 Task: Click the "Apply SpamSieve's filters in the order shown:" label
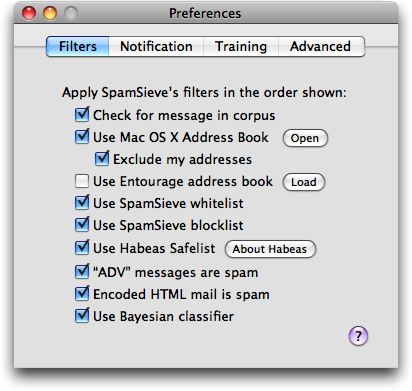pos(204,93)
